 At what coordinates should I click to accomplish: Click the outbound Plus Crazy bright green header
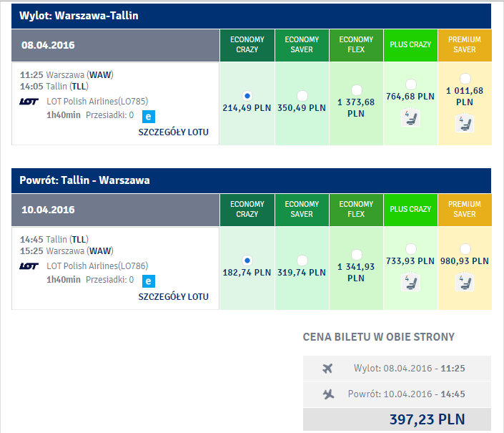[410, 45]
